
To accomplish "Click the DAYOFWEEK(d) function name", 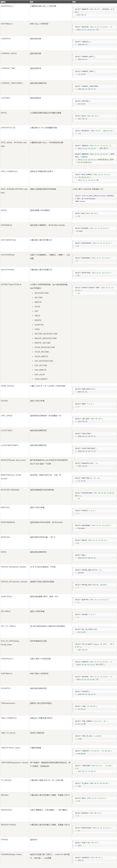I will tap(8, 255).
